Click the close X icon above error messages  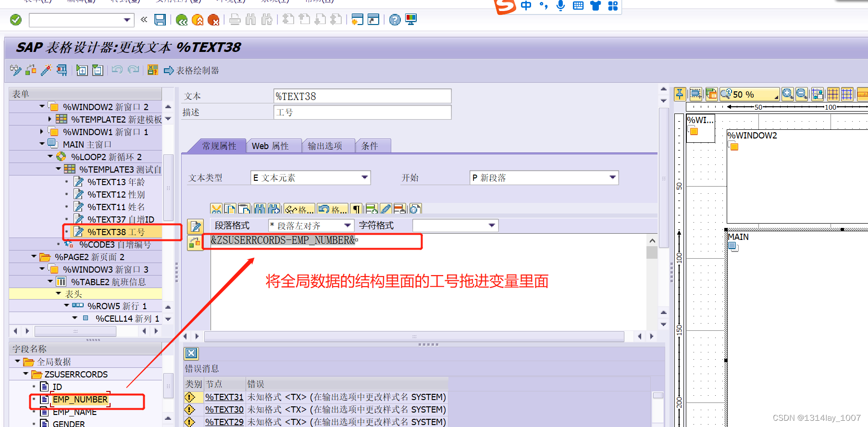coord(191,353)
